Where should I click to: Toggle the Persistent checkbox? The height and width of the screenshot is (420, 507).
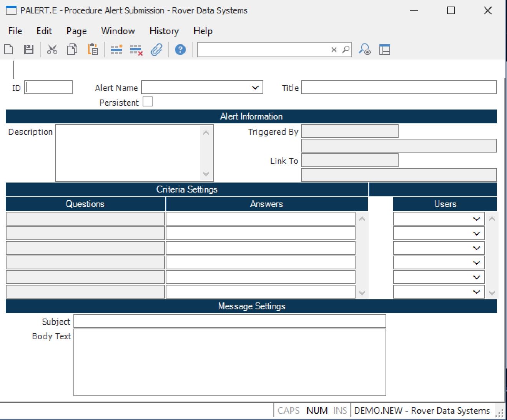[x=148, y=102]
